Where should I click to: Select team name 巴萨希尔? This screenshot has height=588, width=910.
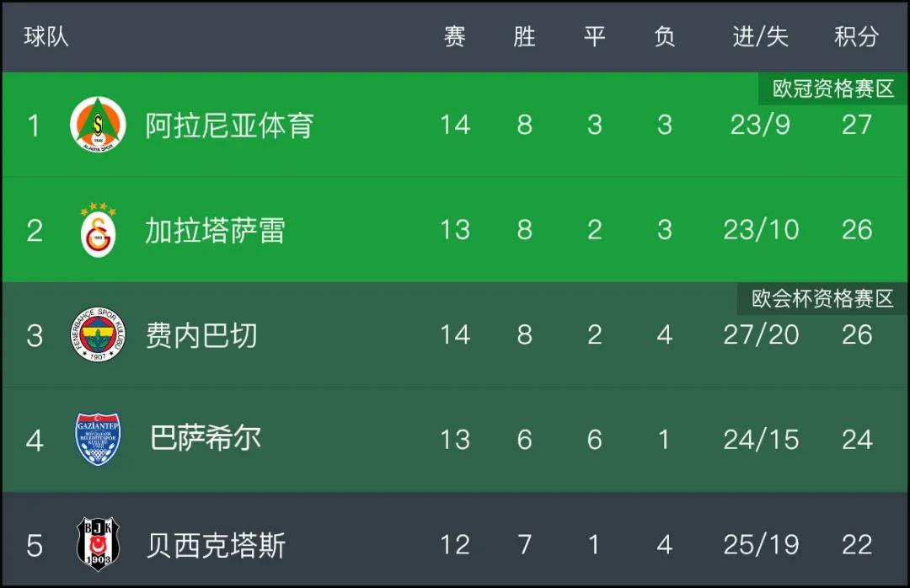(206, 438)
